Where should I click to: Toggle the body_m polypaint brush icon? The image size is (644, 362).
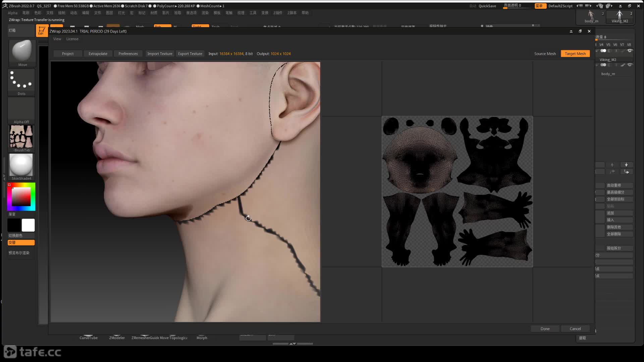coord(623,65)
